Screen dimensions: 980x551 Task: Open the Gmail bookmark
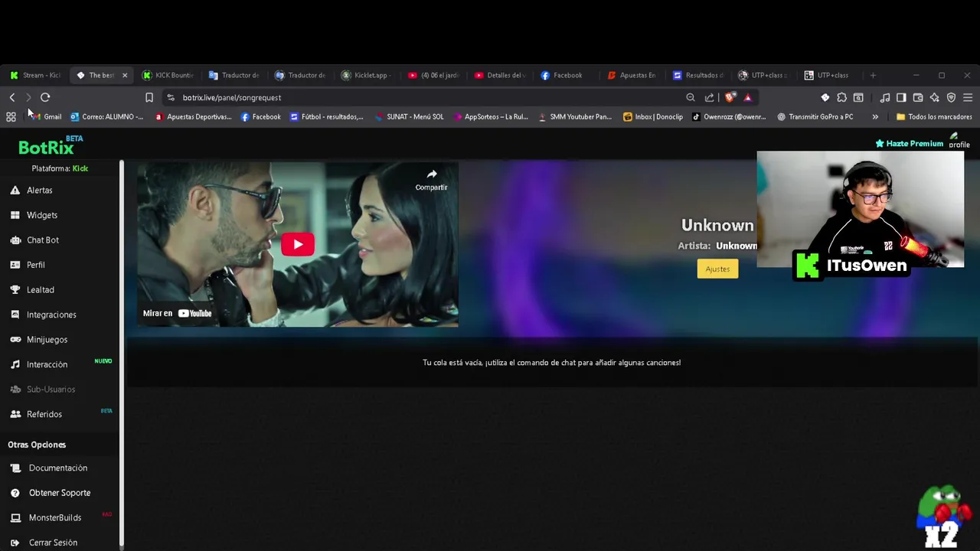pyautogui.click(x=45, y=116)
